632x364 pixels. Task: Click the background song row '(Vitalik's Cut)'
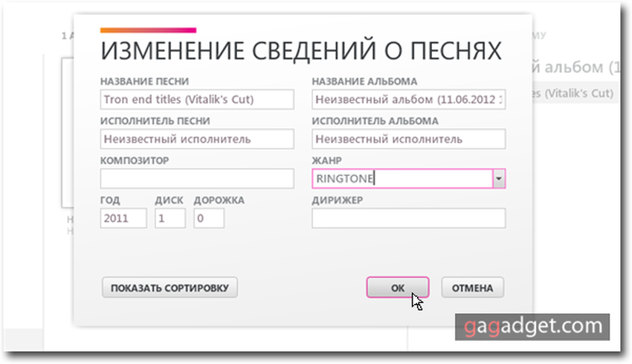coord(575,94)
